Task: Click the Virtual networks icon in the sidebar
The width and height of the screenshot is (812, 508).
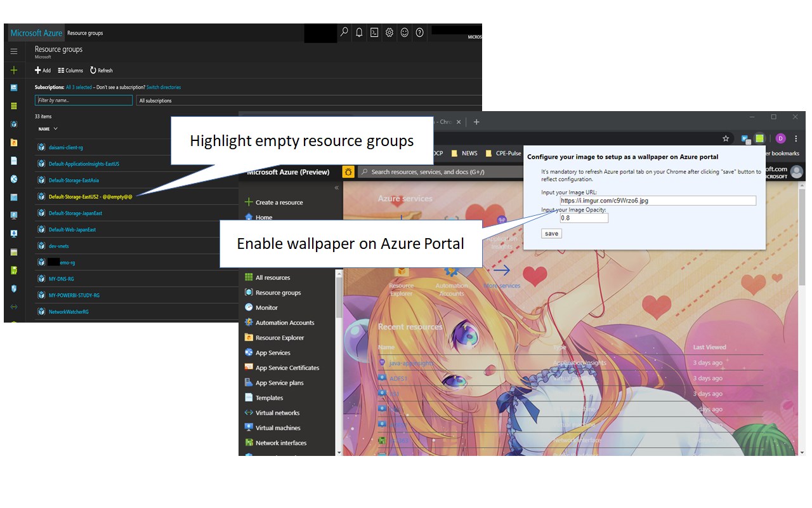Action: tap(249, 413)
